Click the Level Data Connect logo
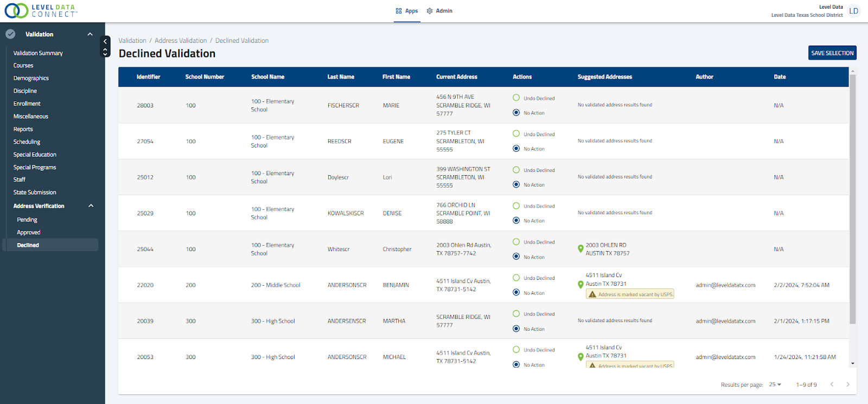 coord(41,10)
